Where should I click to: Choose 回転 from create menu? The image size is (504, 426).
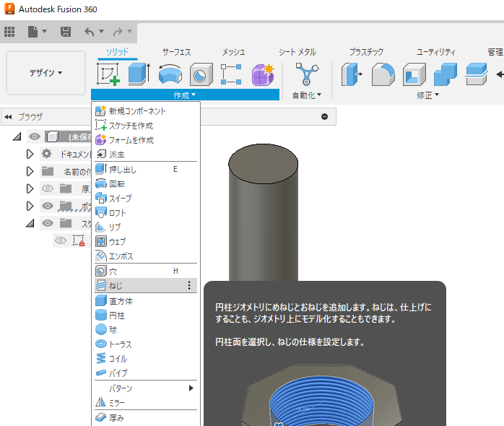point(146,184)
